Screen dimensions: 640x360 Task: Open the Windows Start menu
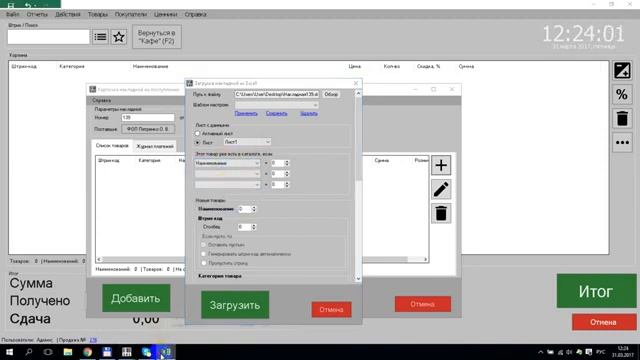[x=9, y=352]
